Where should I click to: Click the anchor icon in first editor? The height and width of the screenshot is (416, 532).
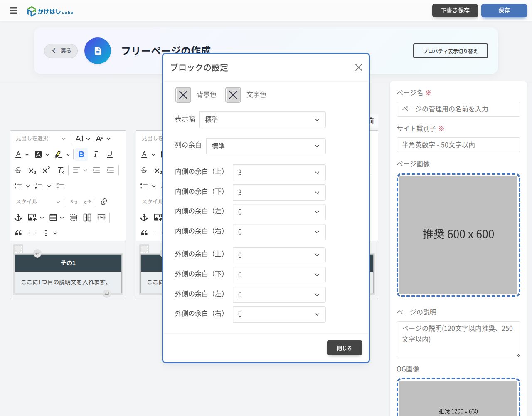pos(18,218)
